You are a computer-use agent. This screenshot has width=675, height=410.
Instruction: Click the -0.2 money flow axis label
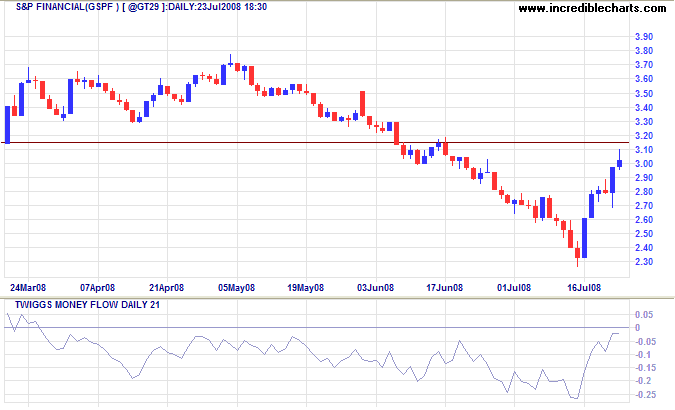click(641, 381)
